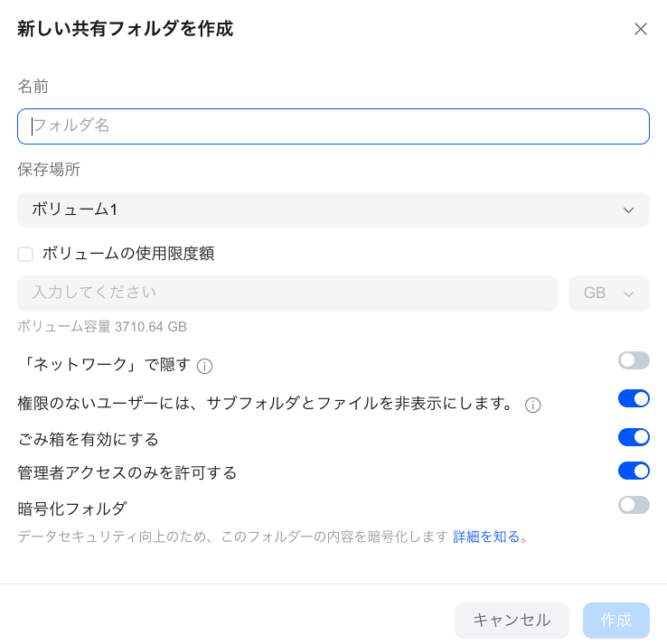Viewport: 667px width, 644px height.
Task: Focus the フォルダ名 name input field
Action: tap(333, 126)
